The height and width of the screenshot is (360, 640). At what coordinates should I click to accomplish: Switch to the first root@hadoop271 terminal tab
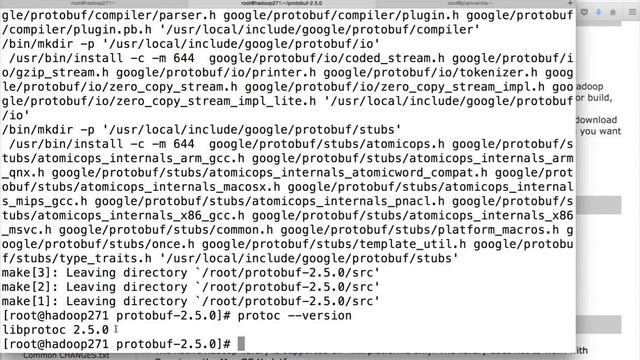click(x=93, y=3)
